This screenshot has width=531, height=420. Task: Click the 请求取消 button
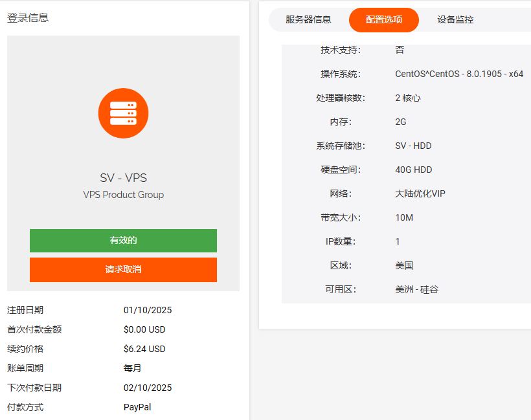(x=123, y=270)
